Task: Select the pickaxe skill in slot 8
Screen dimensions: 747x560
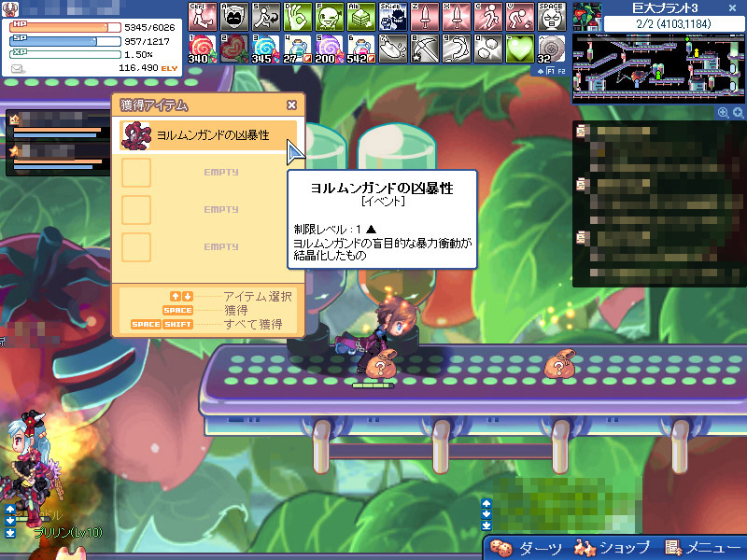Action: click(x=425, y=49)
